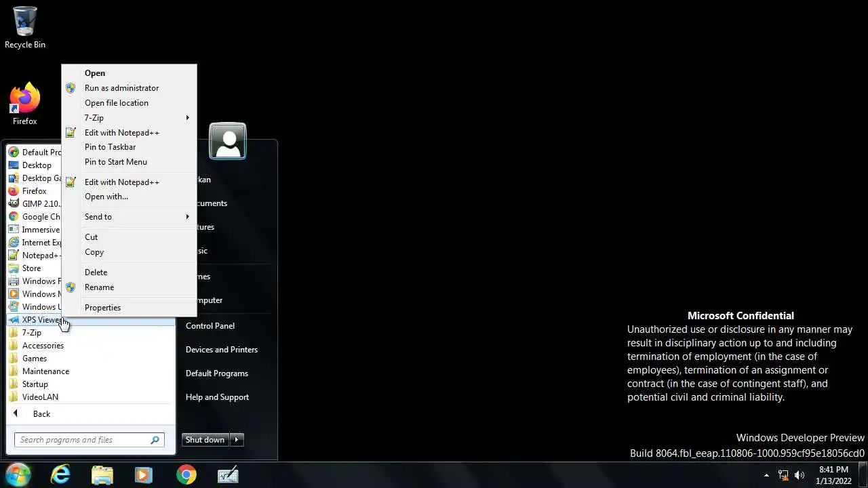Screen dimensions: 868x488
Task: Open the clock showing 8:41 PM
Action: (x=833, y=475)
